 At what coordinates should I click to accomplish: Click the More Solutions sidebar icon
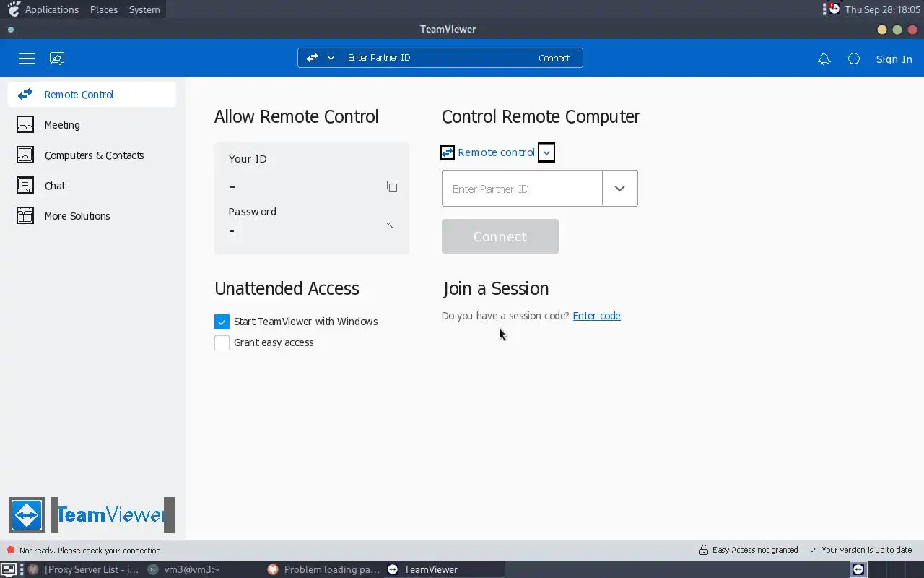click(25, 215)
